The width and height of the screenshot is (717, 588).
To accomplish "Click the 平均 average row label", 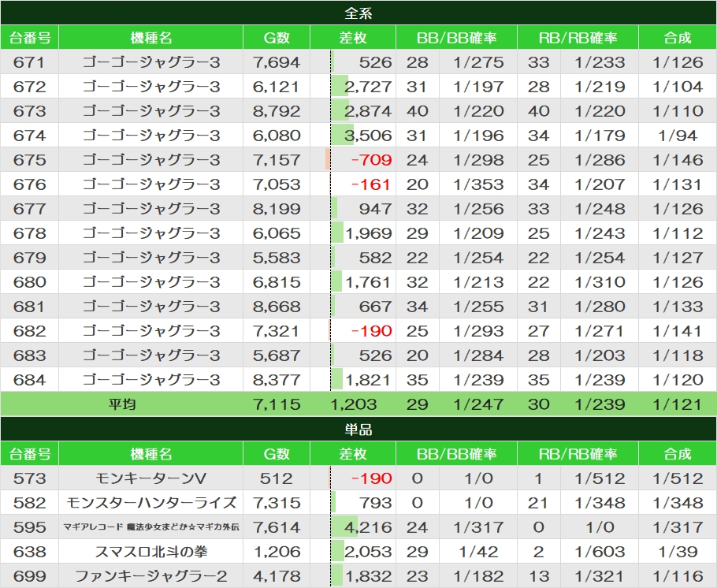I will click(122, 404).
